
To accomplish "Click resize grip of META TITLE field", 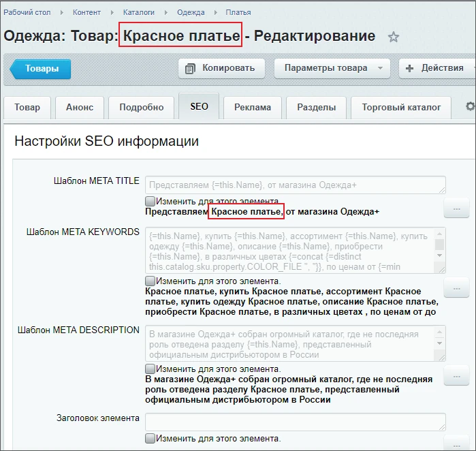I will click(x=442, y=190).
